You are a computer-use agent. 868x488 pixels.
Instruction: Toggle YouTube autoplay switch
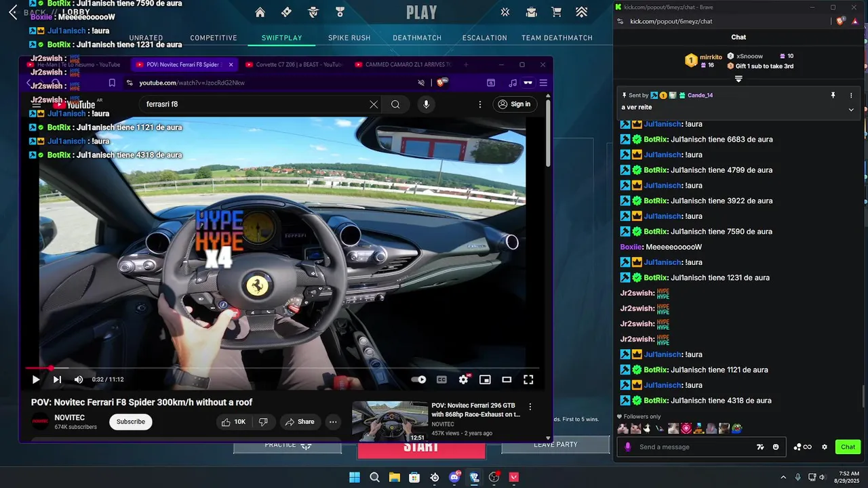tap(418, 380)
